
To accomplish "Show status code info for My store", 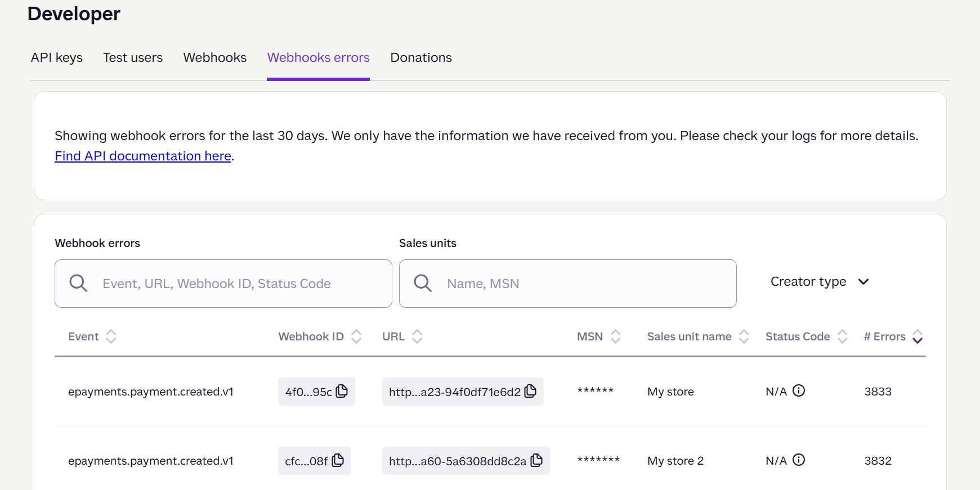I will [799, 390].
